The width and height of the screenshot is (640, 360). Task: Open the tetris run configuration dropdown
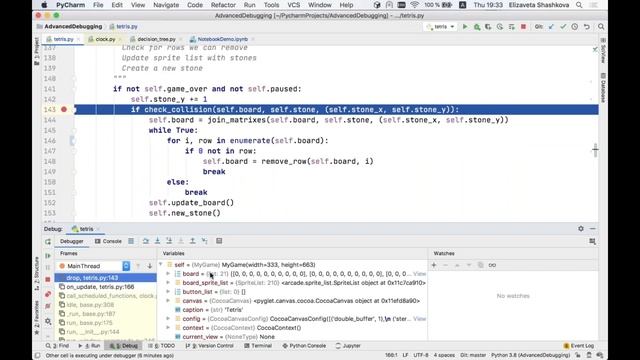coord(440,27)
